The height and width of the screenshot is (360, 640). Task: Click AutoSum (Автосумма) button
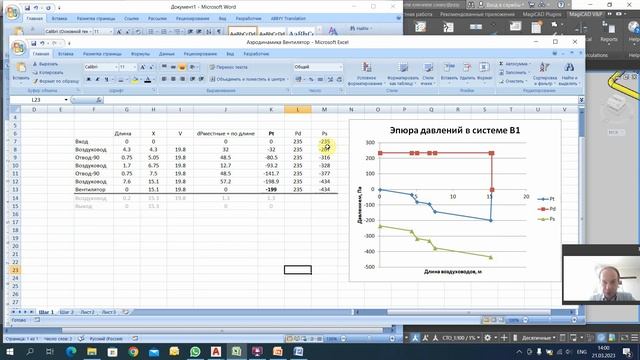click(514, 64)
